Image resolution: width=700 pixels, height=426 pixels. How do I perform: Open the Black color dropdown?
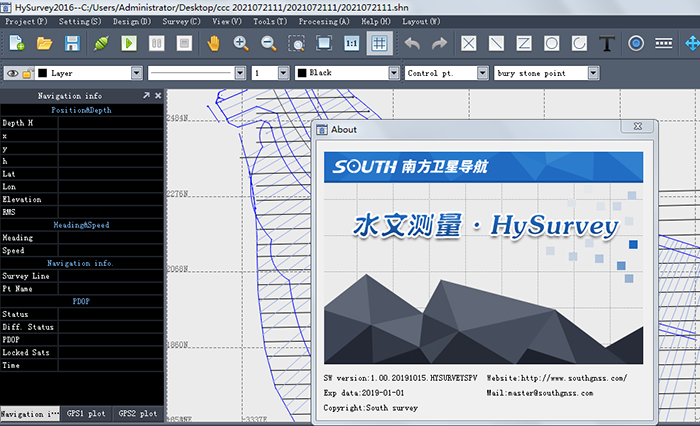pos(393,73)
